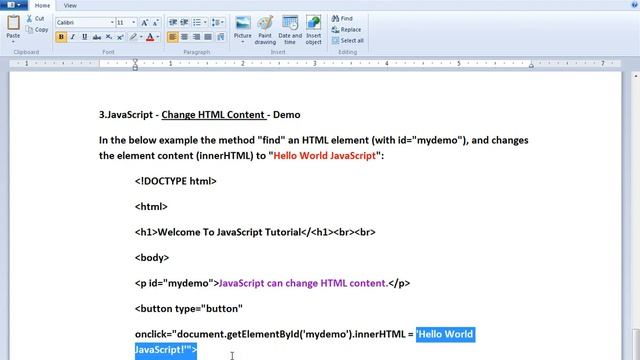Viewport: 640px width, 360px height.
Task: Click the "<body>" line
Action: [x=152, y=258]
